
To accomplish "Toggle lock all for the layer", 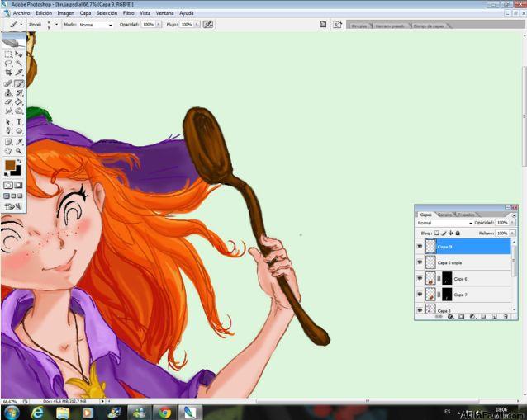I will [458, 233].
